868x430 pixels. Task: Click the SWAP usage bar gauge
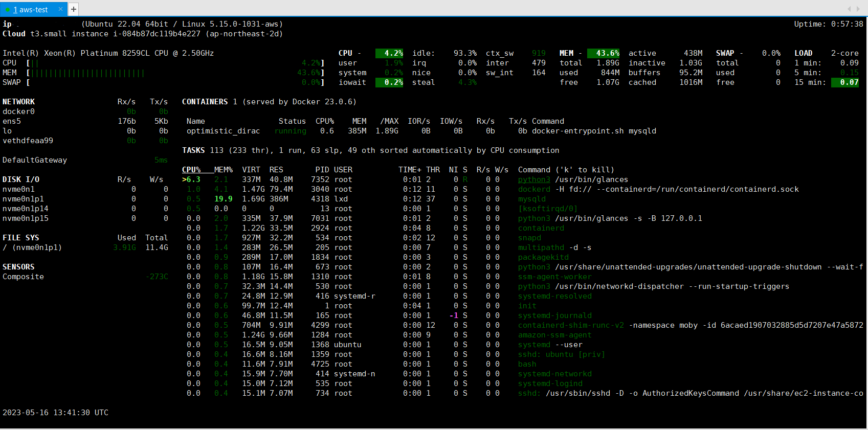point(175,82)
